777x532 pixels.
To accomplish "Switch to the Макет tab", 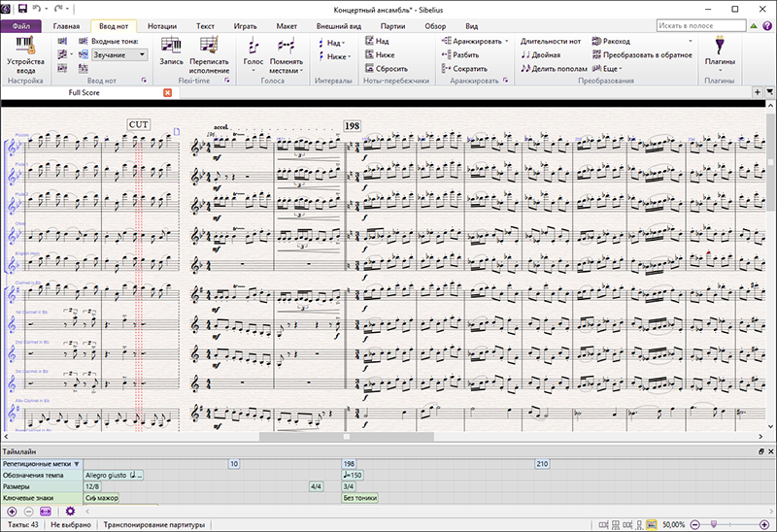I will (x=287, y=26).
